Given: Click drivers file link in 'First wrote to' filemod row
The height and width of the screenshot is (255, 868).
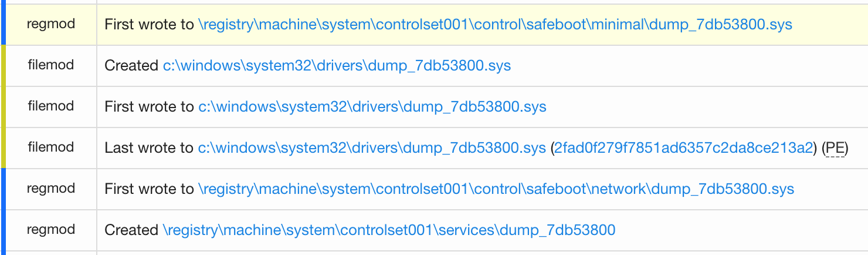Looking at the screenshot, I should 372,107.
